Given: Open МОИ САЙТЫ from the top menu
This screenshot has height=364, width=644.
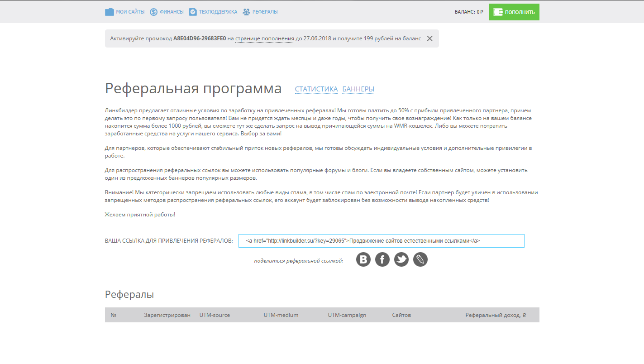Looking at the screenshot, I should (x=129, y=12).
